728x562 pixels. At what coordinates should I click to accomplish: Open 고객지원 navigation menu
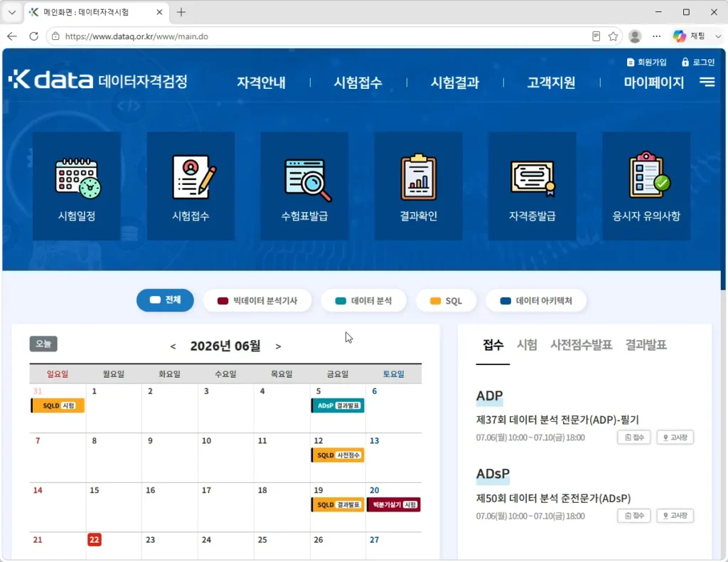pyautogui.click(x=551, y=83)
